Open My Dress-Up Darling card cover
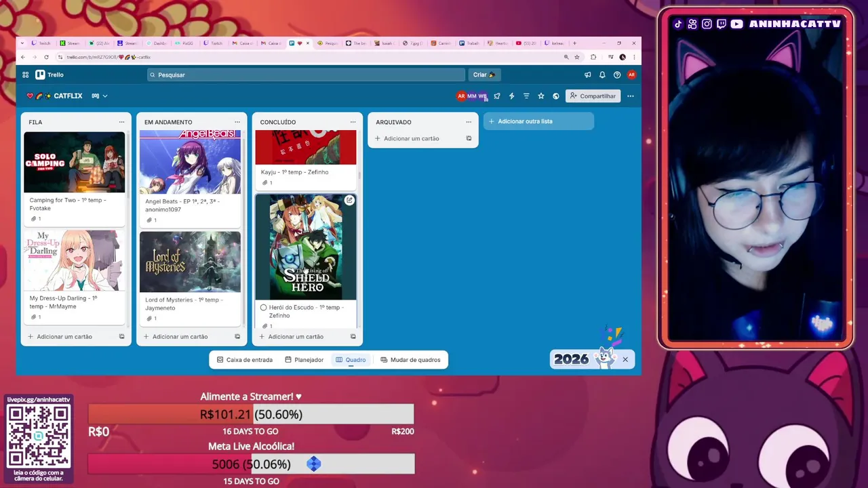Viewport: 868px width, 488px height. pyautogui.click(x=75, y=260)
